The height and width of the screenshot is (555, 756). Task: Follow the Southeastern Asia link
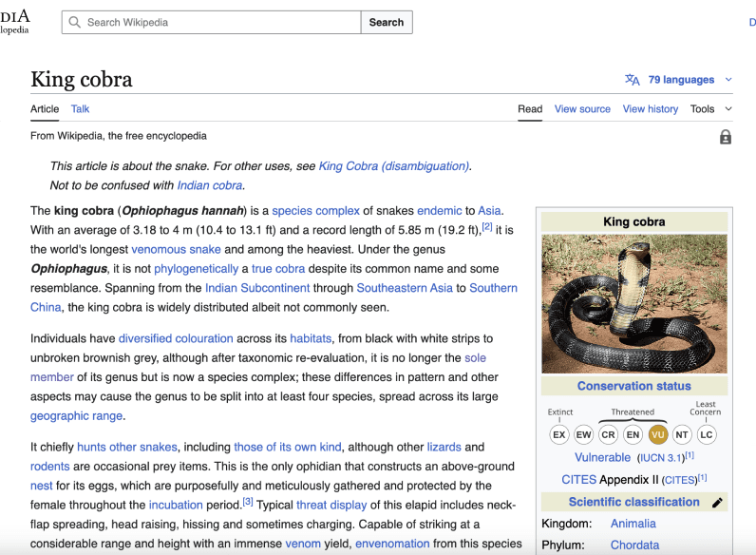point(405,288)
